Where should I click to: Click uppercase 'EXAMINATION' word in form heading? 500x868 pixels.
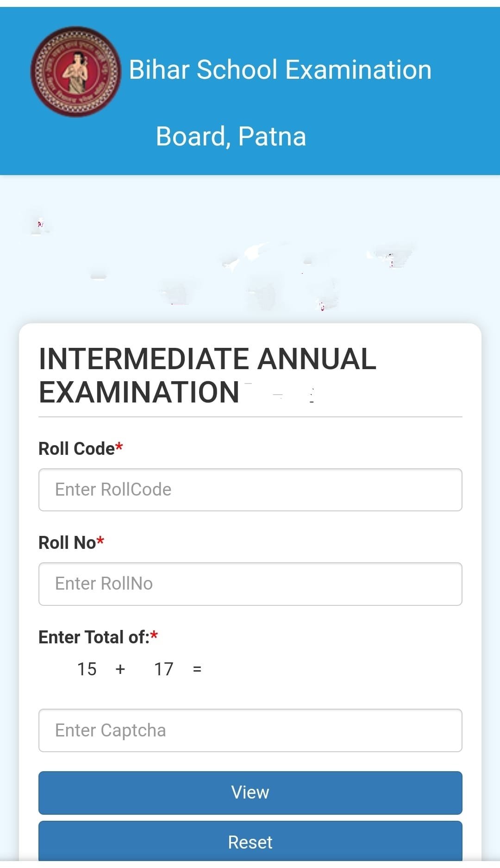pos(139,393)
